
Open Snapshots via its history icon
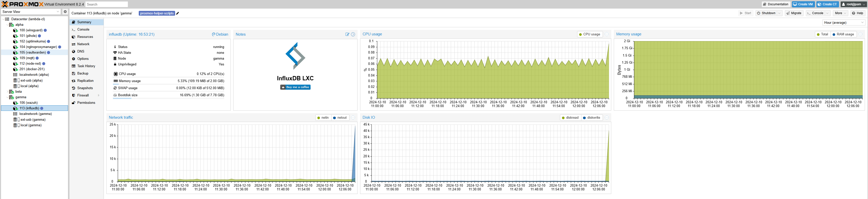click(74, 88)
